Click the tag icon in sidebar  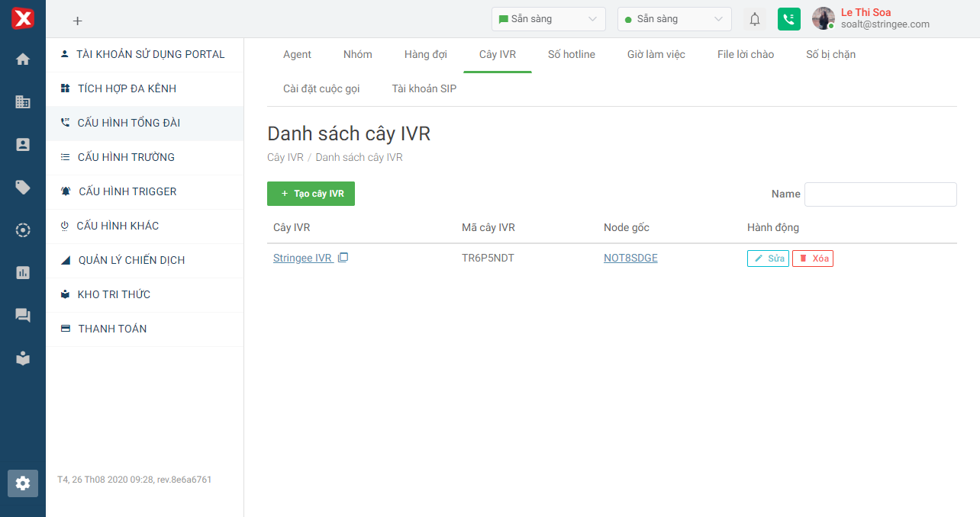(23, 188)
